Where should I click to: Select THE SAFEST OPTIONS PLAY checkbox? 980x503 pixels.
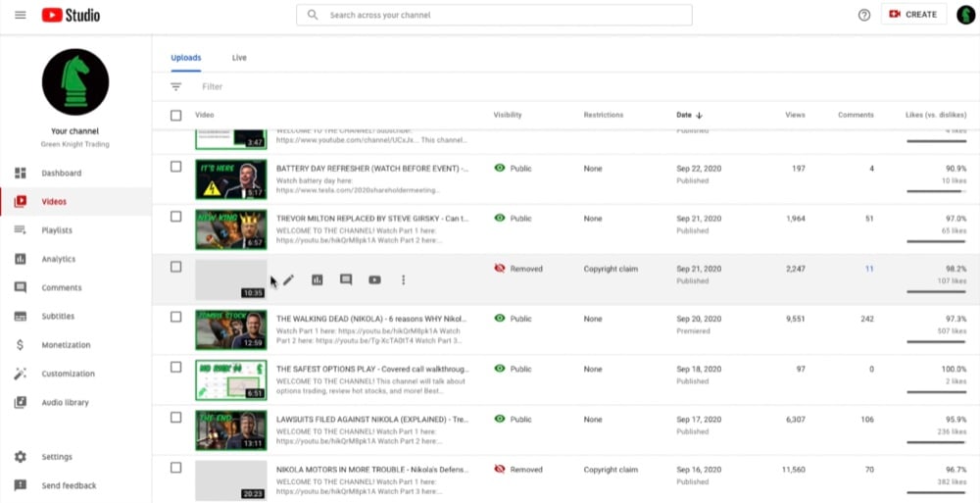(x=176, y=367)
